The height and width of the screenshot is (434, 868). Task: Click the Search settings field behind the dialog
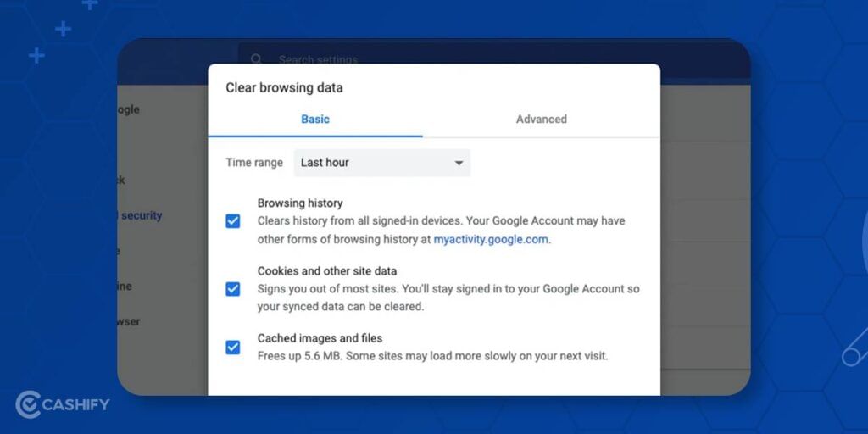pyautogui.click(x=494, y=58)
